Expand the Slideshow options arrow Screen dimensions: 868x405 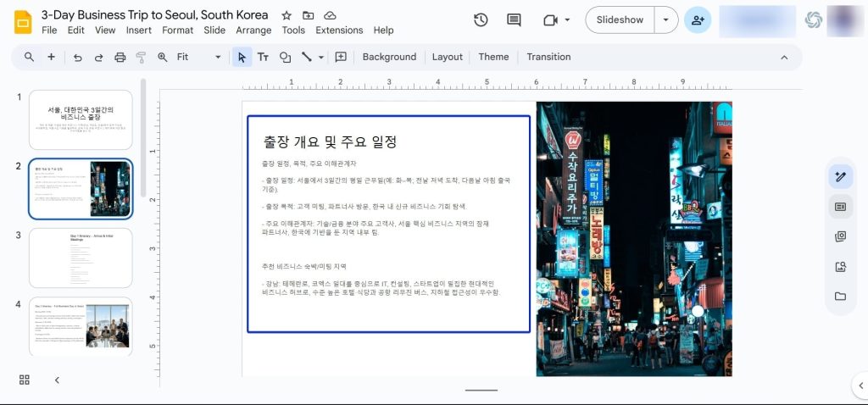click(666, 19)
